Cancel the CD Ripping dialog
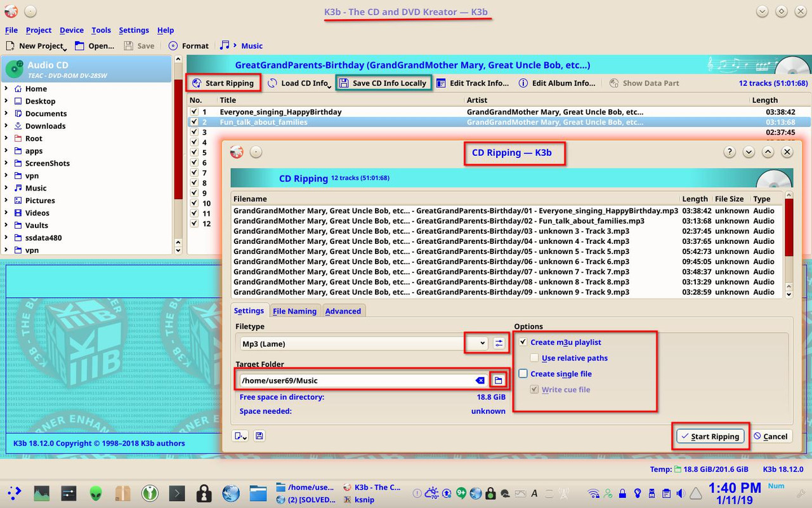 click(770, 436)
